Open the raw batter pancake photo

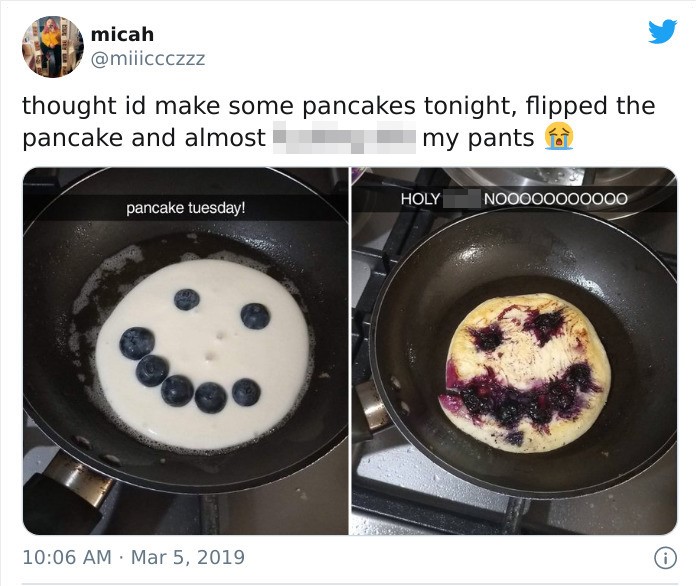pos(186,351)
